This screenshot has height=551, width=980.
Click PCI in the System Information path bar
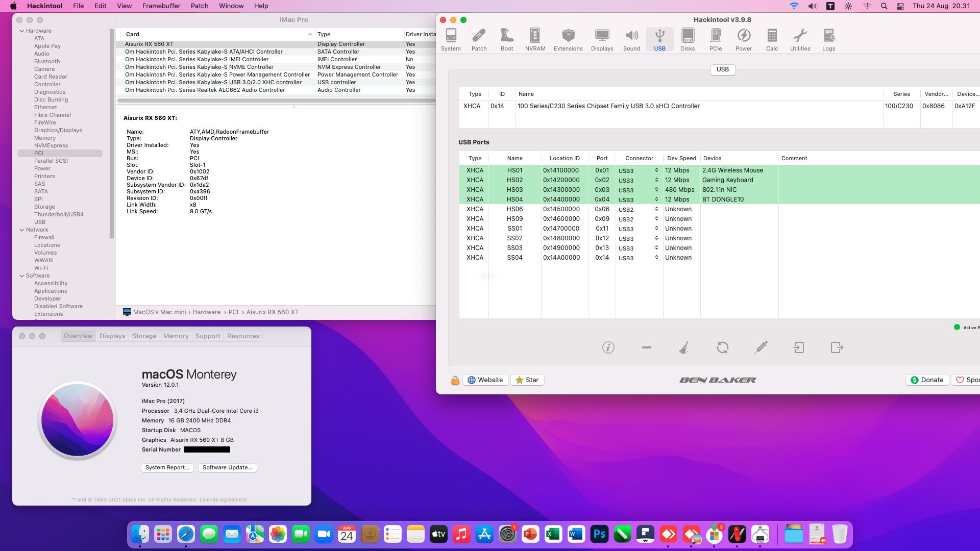(233, 312)
